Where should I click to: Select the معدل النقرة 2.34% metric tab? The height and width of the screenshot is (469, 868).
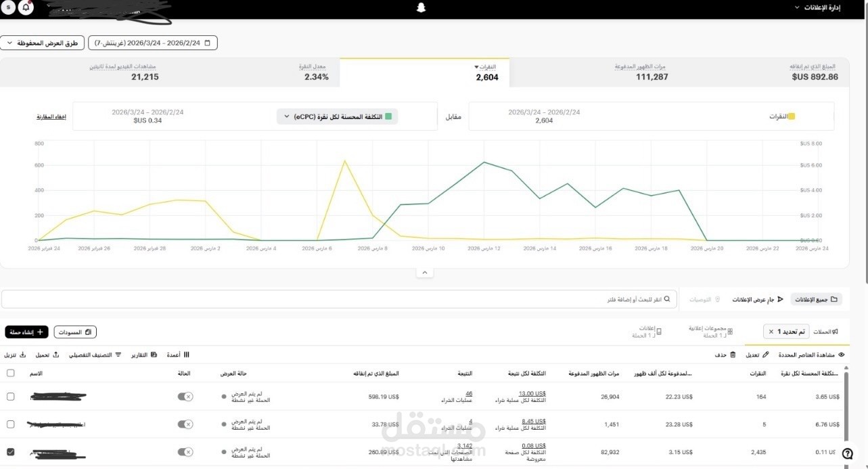254,72
